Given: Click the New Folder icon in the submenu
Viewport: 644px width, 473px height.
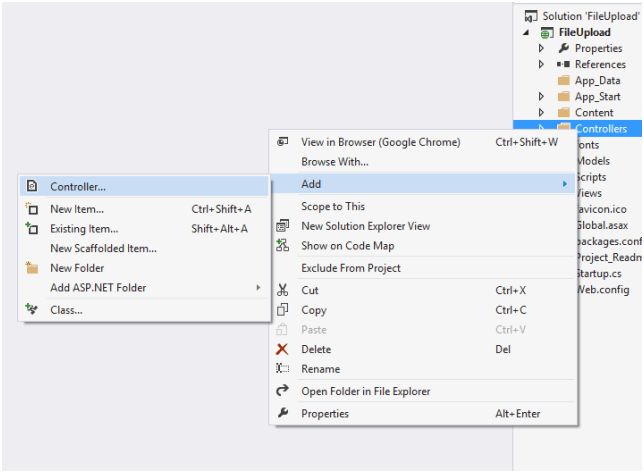Looking at the screenshot, I should [x=31, y=268].
